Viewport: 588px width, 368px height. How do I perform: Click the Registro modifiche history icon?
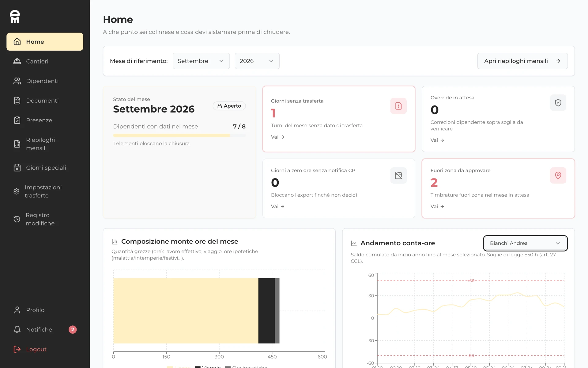(17, 219)
